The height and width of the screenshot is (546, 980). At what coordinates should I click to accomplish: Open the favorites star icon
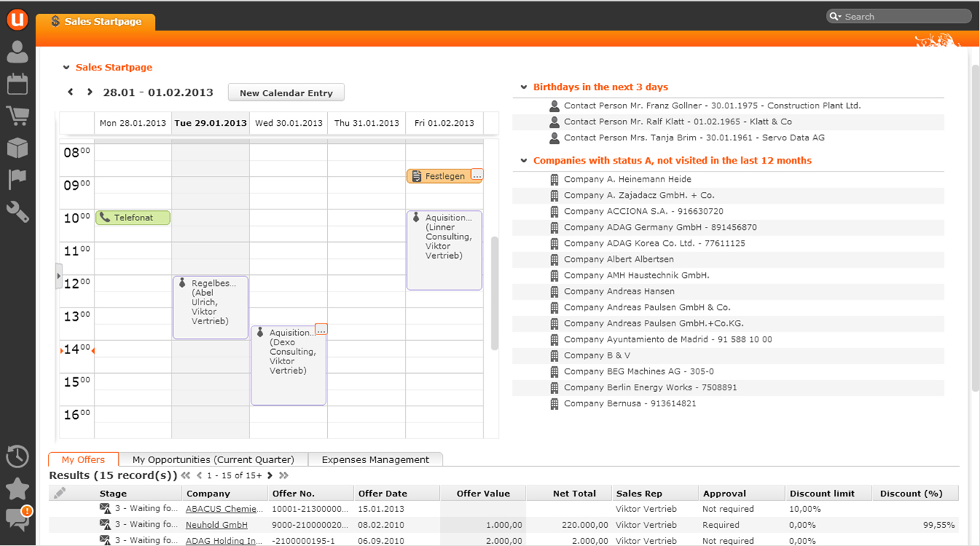coord(17,489)
